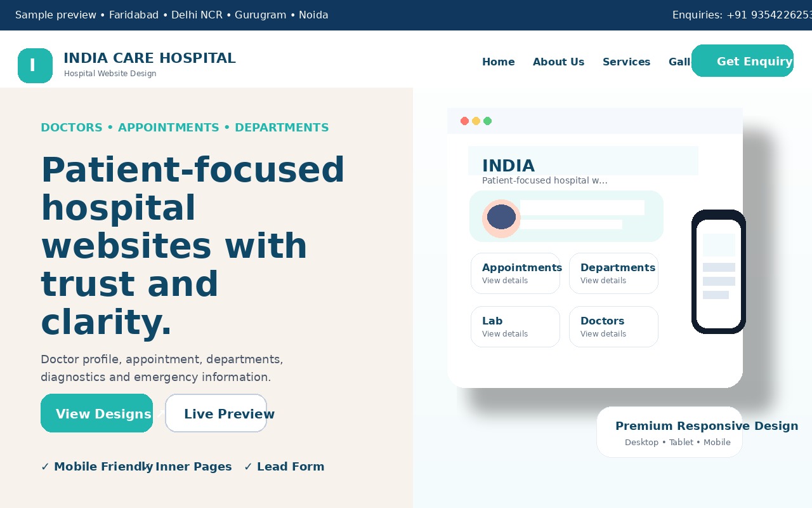Click "DOCTORS • APPOINTMENTS • DEPARTMENTS" tagline

(x=185, y=128)
